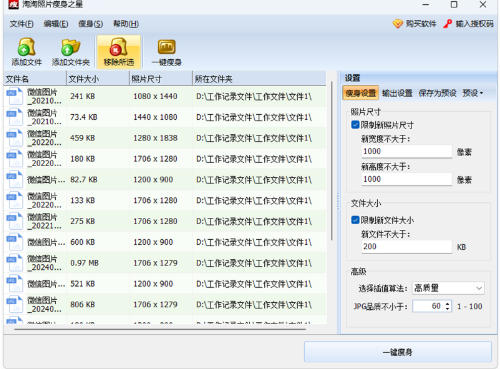
Task: Sort by the 文件名 column header
Action: [35, 79]
